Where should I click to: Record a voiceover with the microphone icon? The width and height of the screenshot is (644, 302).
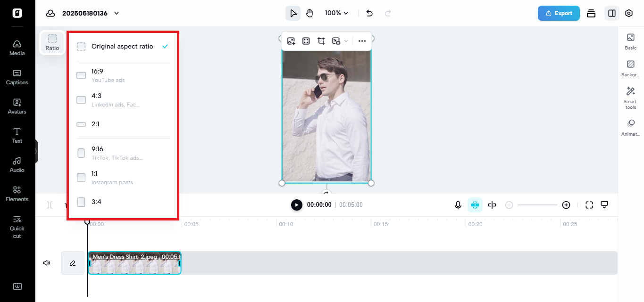[458, 204]
